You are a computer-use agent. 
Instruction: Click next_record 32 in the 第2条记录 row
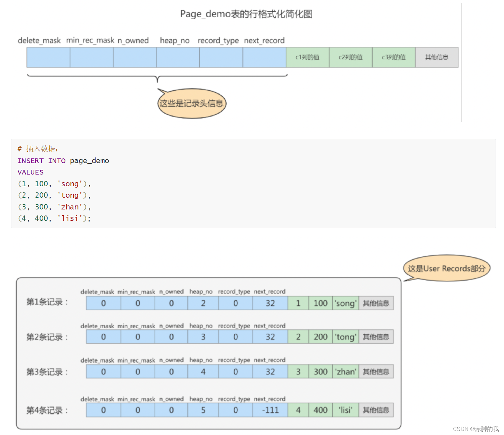(x=270, y=337)
